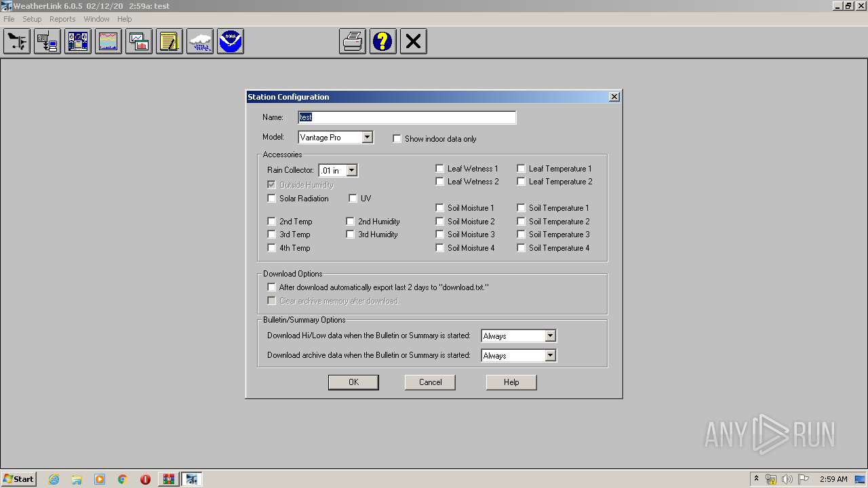Open the notepad database icon
This screenshot has width=868, height=488.
[x=170, y=41]
